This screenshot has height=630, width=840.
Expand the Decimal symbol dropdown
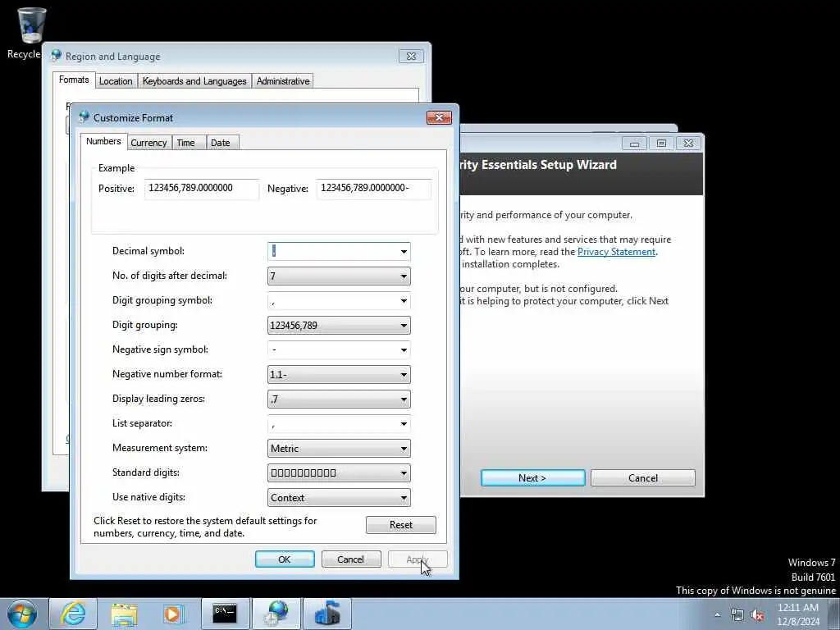[404, 251]
